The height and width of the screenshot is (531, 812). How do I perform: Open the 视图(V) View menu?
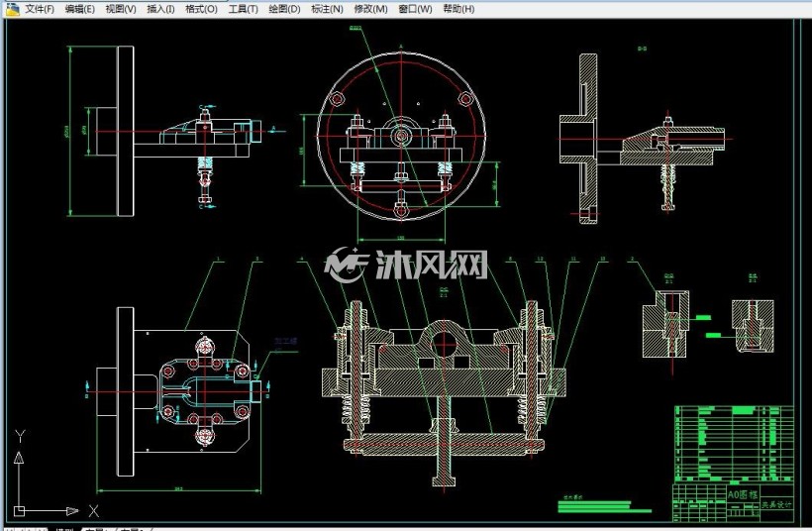click(121, 9)
